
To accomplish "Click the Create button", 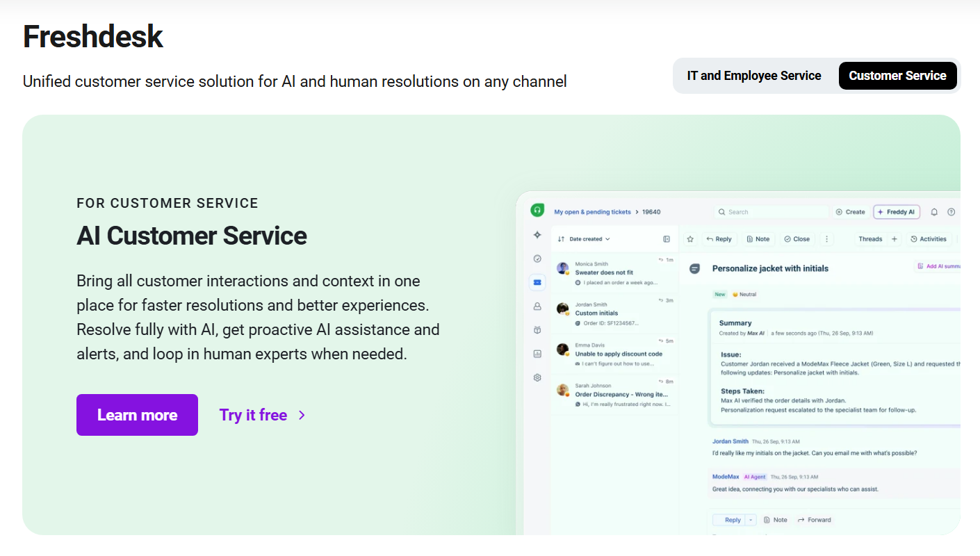I will point(851,212).
